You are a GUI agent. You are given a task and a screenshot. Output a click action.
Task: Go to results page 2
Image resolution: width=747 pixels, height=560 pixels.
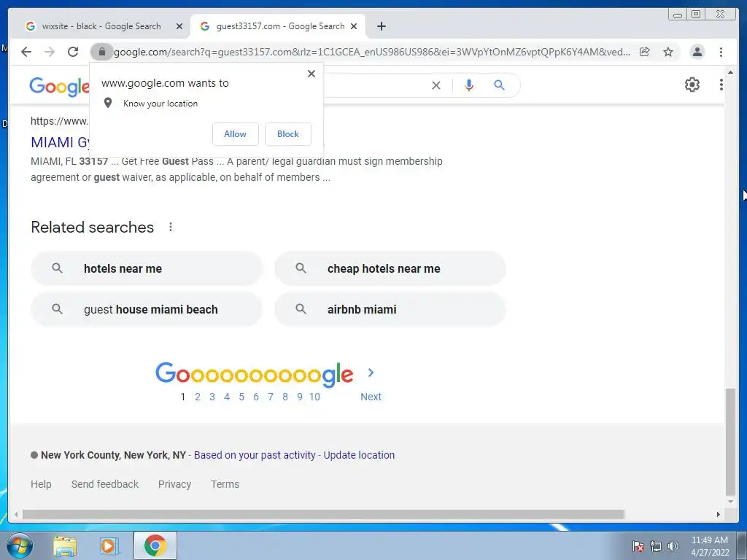(197, 397)
